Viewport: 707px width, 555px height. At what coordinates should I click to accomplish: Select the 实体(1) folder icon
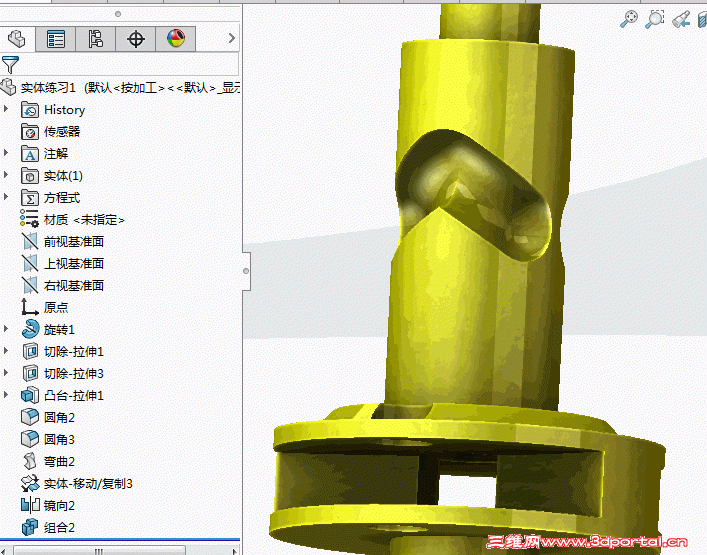point(30,175)
